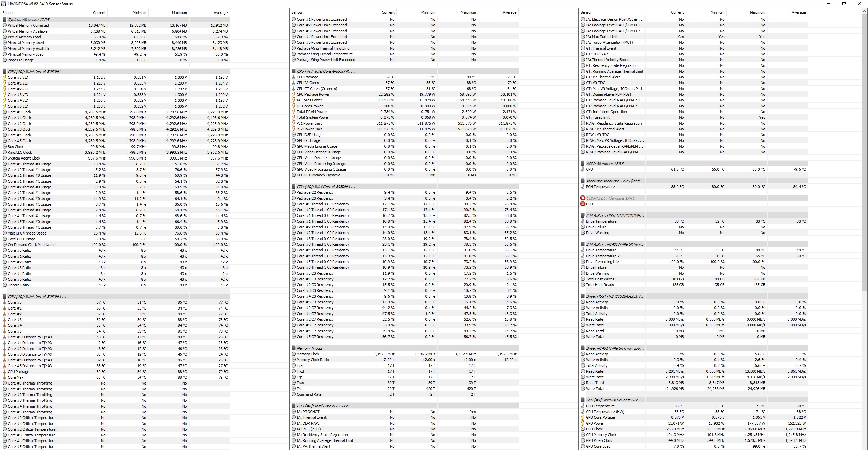Image resolution: width=868 pixels, height=450 pixels.
Task: Click the icon next to GPU Core Load
Action: tap(583, 446)
